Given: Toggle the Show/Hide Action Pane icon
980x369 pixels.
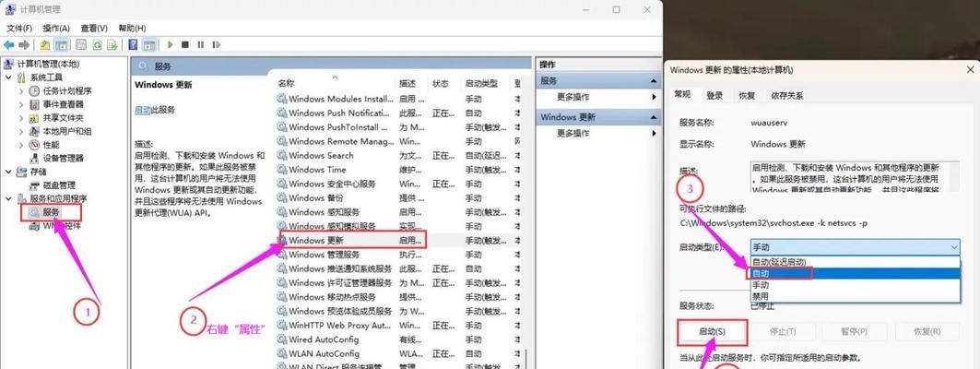Looking at the screenshot, I should pos(148,45).
